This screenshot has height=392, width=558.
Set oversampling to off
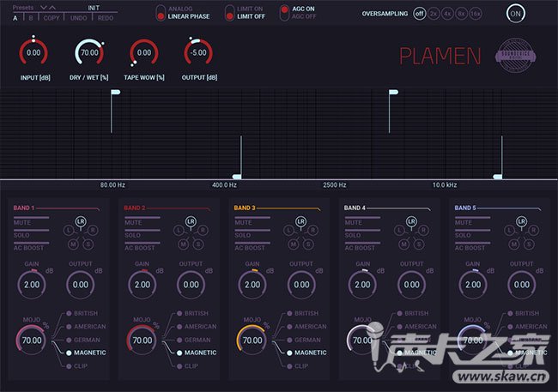[420, 14]
